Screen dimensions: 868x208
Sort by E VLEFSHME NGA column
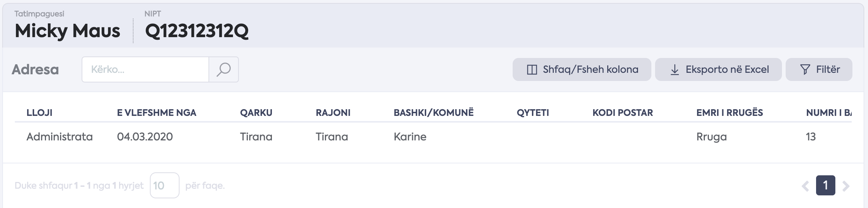157,113
